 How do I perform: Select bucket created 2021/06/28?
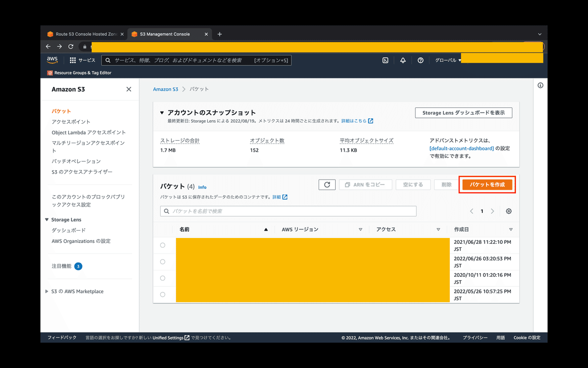[163, 245]
